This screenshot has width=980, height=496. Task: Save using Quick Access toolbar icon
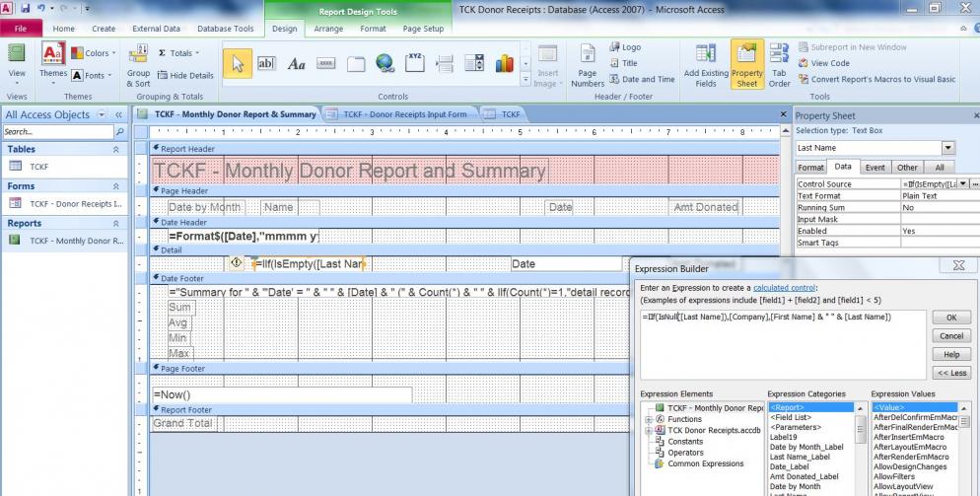point(25,9)
